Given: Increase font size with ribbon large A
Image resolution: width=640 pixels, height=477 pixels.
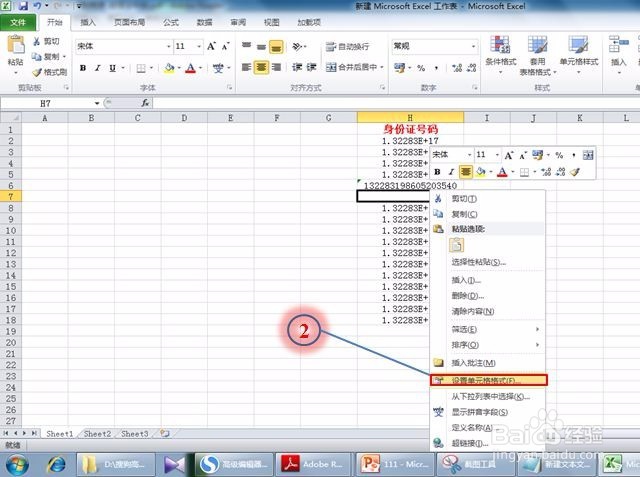Looking at the screenshot, I should 211,47.
